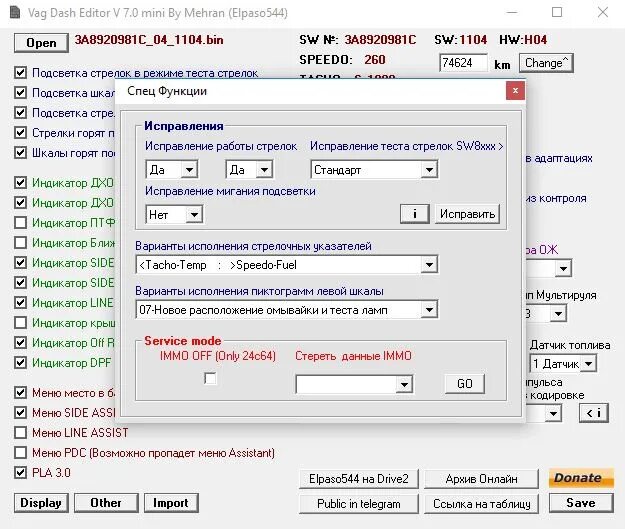Screen dimensions: 625x529
Task: Click the Save button
Action: [x=581, y=503]
